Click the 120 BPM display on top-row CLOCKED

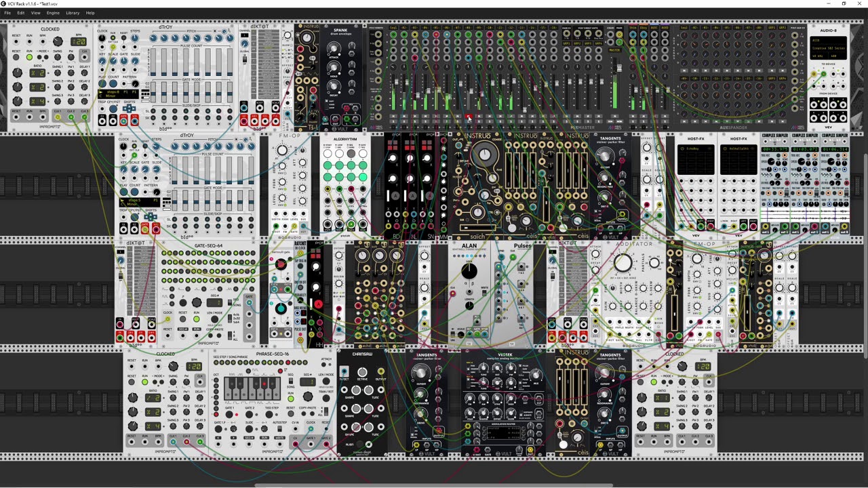click(78, 41)
